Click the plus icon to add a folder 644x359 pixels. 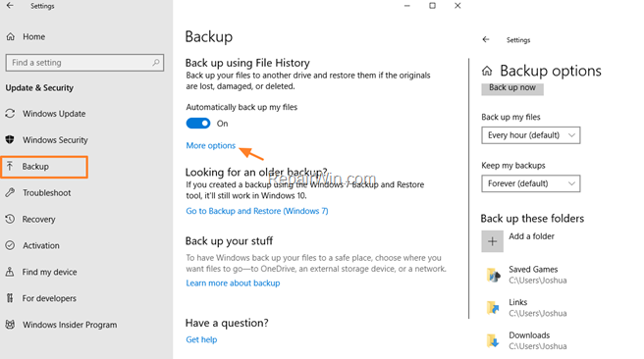pyautogui.click(x=492, y=241)
